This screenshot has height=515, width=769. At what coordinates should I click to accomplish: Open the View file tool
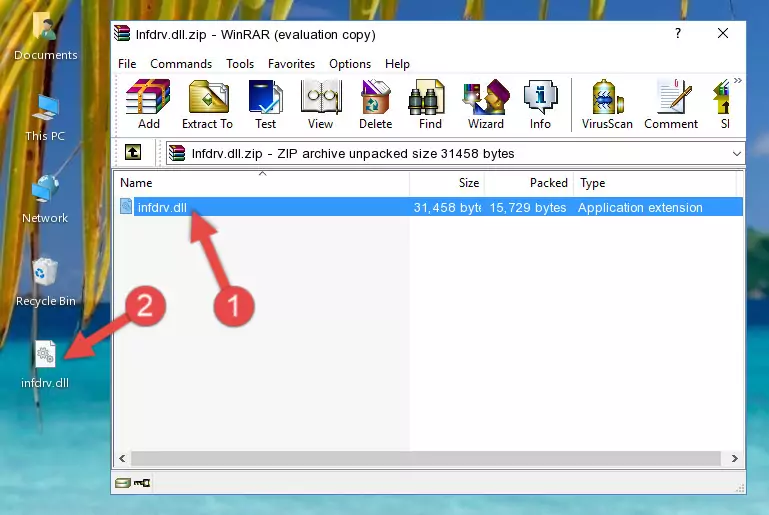coord(321,104)
